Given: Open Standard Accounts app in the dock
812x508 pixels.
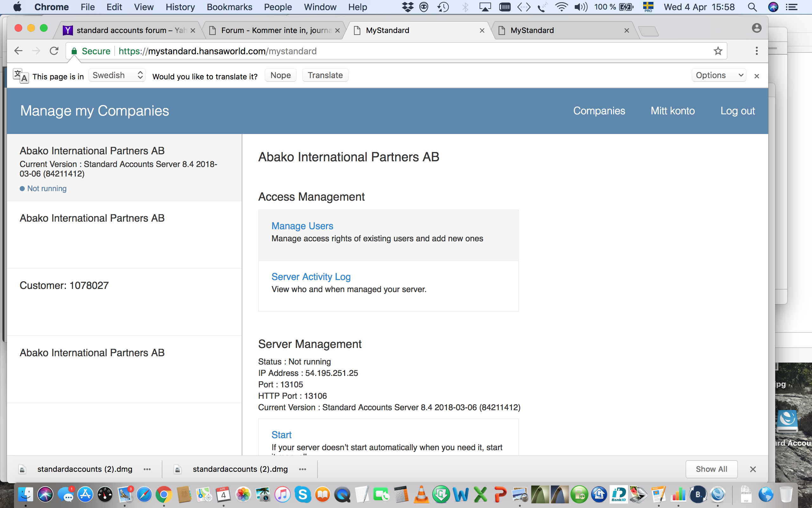Looking at the screenshot, I should (718, 495).
